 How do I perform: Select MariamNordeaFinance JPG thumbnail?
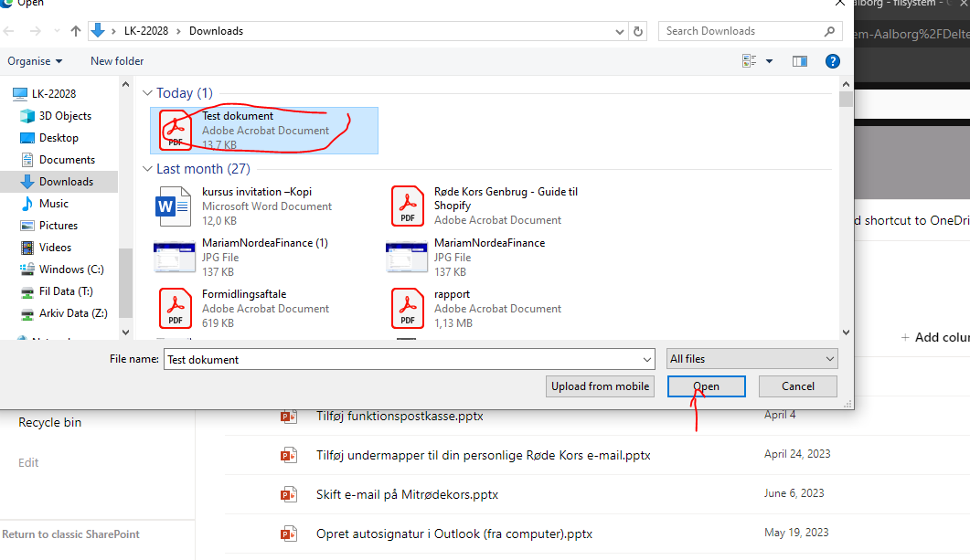[x=407, y=257]
